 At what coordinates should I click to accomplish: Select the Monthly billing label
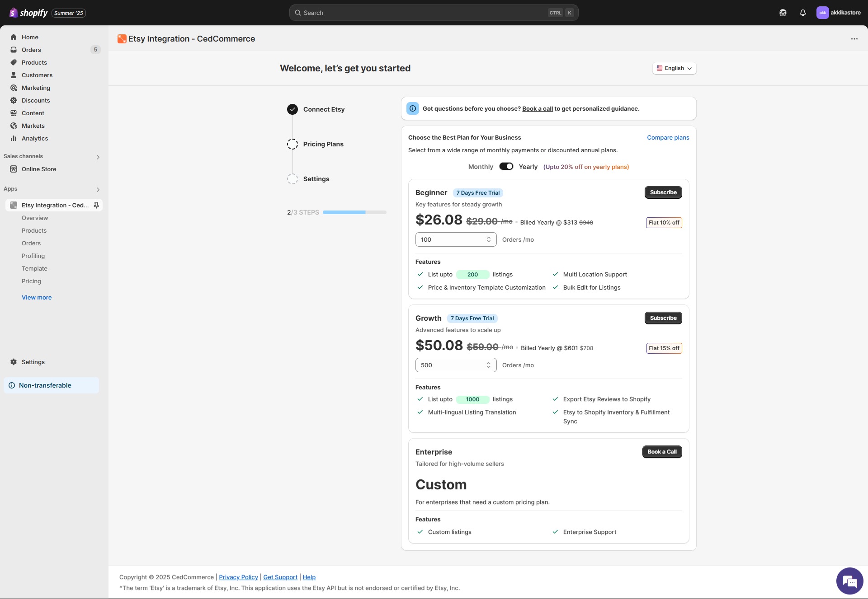[x=481, y=167]
